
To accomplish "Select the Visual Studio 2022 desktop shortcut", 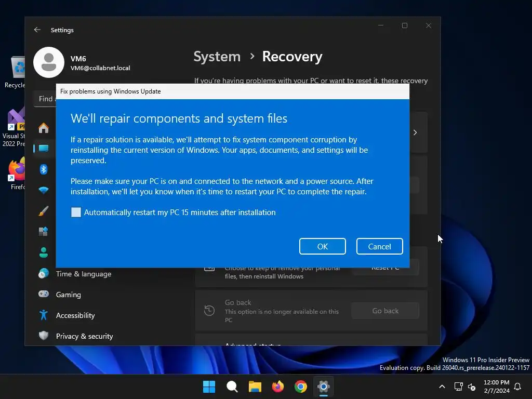I will pyautogui.click(x=14, y=127).
